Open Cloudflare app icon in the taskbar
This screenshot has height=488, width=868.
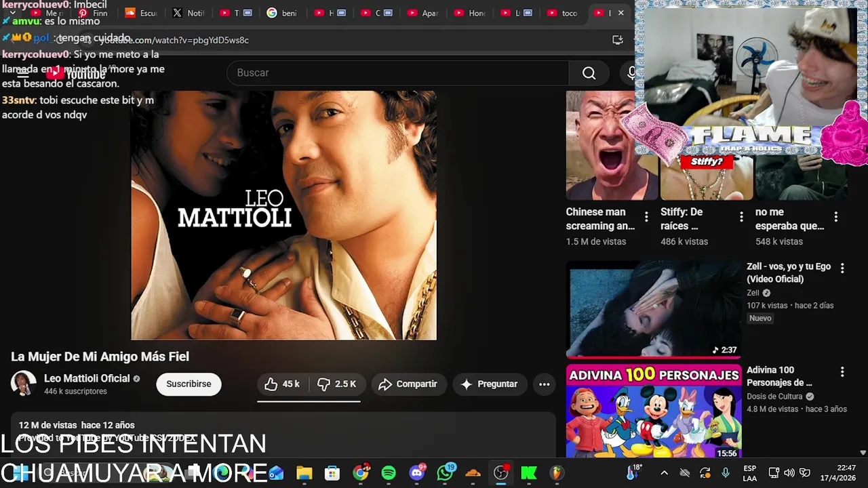click(473, 473)
